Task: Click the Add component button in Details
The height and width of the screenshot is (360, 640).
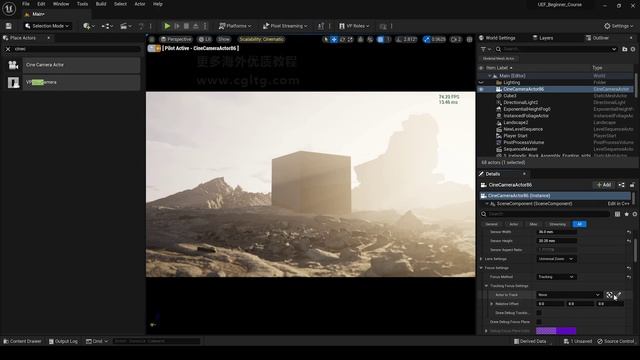Action: [604, 185]
